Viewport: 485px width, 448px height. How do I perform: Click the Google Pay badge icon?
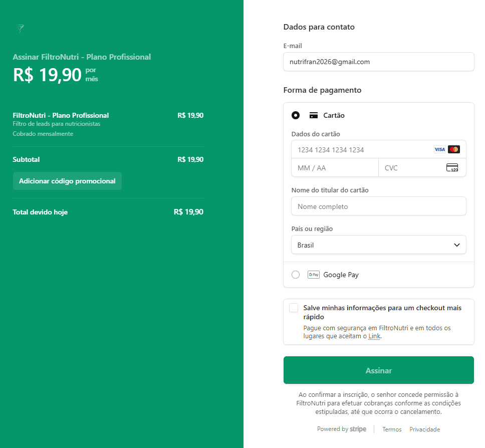coord(314,275)
